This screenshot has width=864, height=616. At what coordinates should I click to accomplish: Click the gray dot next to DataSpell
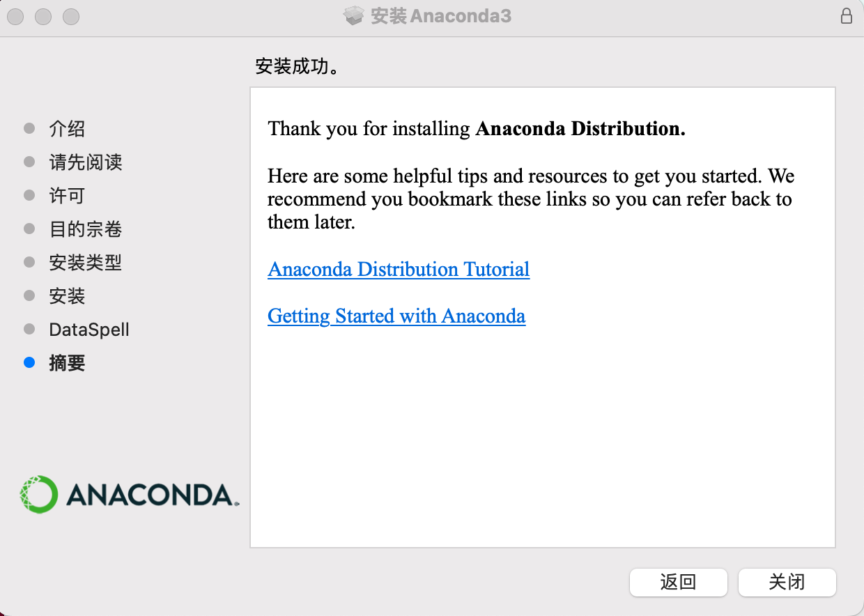pos(29,329)
